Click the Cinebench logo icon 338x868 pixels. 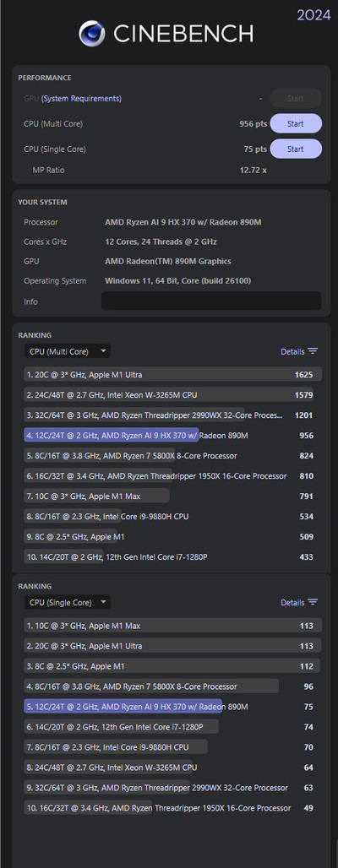pyautogui.click(x=91, y=33)
